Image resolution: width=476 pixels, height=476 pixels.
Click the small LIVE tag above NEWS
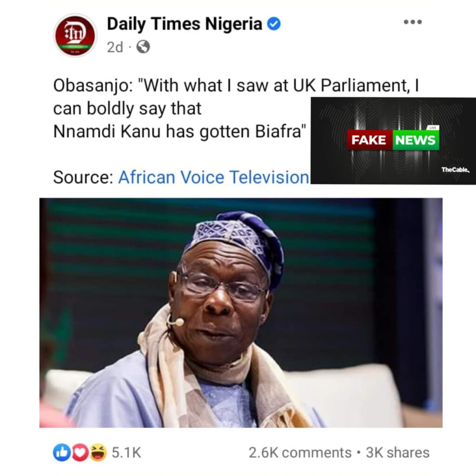pos(433,127)
